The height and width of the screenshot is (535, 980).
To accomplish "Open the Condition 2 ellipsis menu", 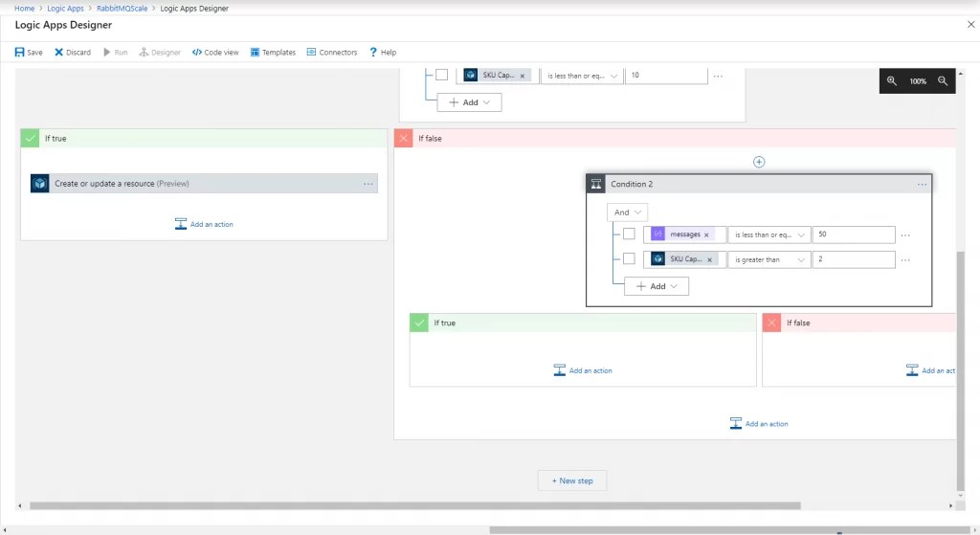I will pos(922,185).
